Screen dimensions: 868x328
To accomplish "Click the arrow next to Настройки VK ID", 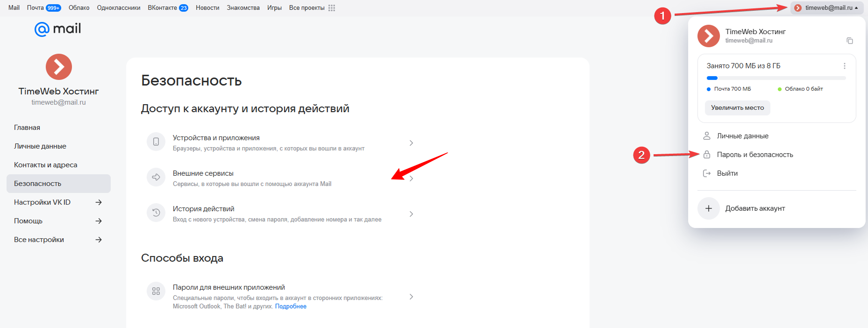I will coord(99,202).
